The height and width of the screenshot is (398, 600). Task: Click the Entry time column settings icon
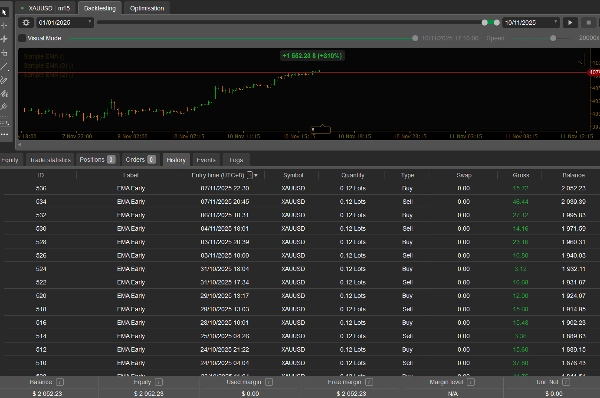249,175
